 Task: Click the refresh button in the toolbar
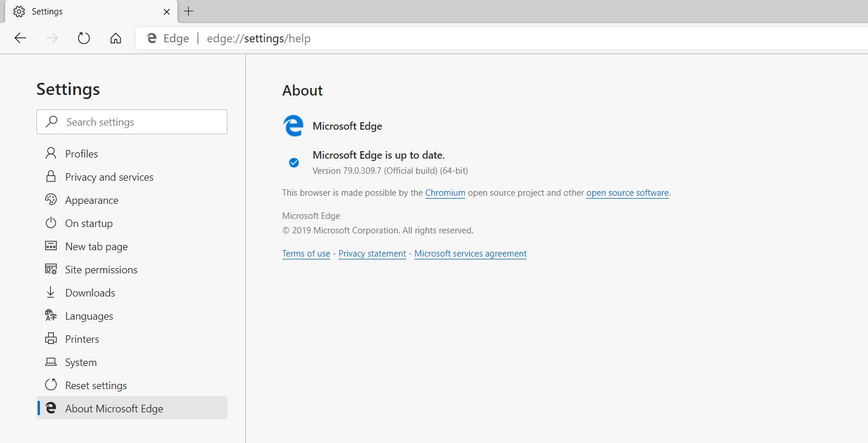[x=83, y=38]
